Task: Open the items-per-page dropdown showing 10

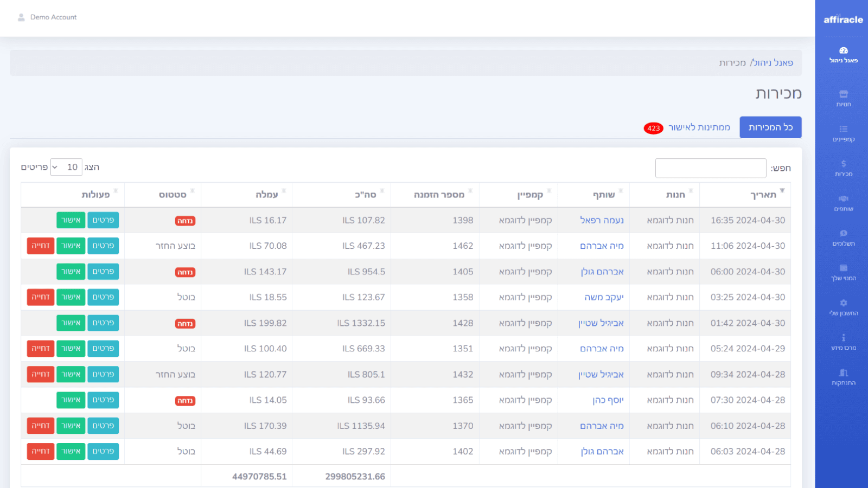Action: coord(66,167)
